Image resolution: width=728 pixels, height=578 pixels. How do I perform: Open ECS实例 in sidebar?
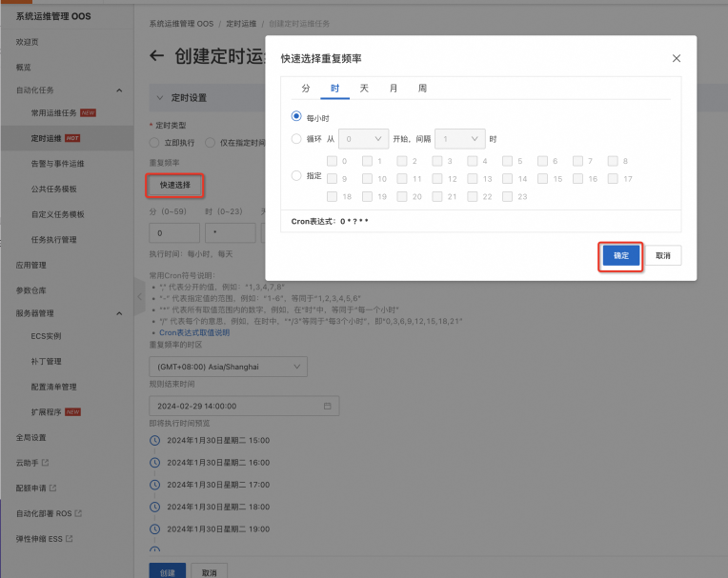click(x=46, y=336)
